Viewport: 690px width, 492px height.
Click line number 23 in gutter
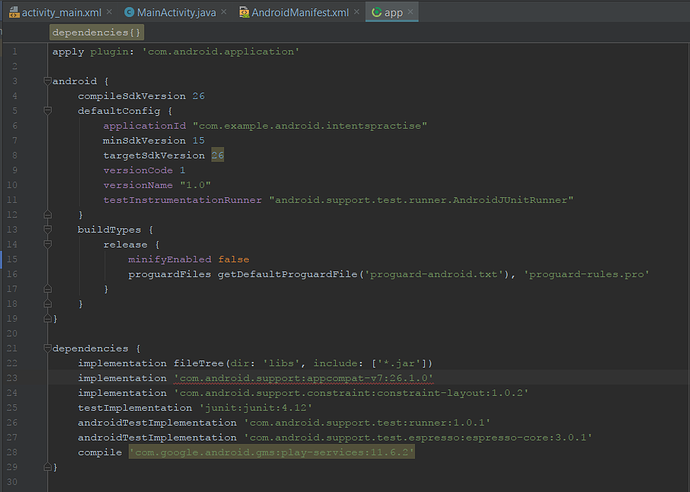12,378
